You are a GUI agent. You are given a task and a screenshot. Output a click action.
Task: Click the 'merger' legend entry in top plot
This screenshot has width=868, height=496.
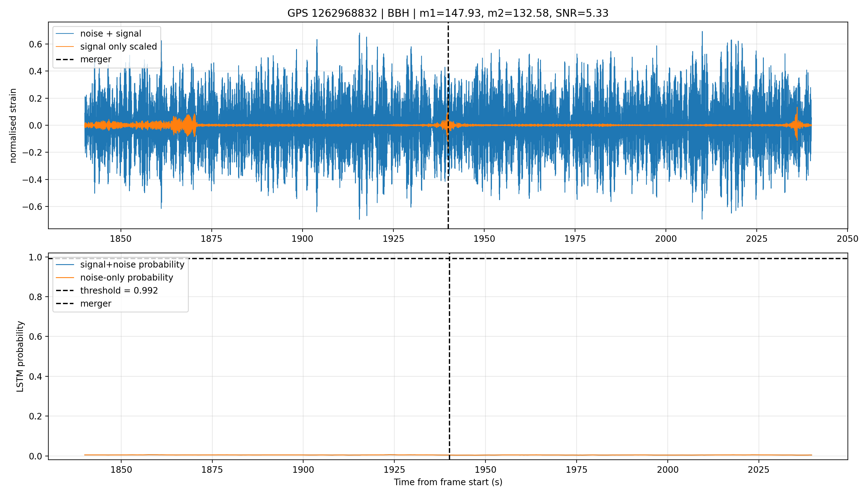(83, 59)
